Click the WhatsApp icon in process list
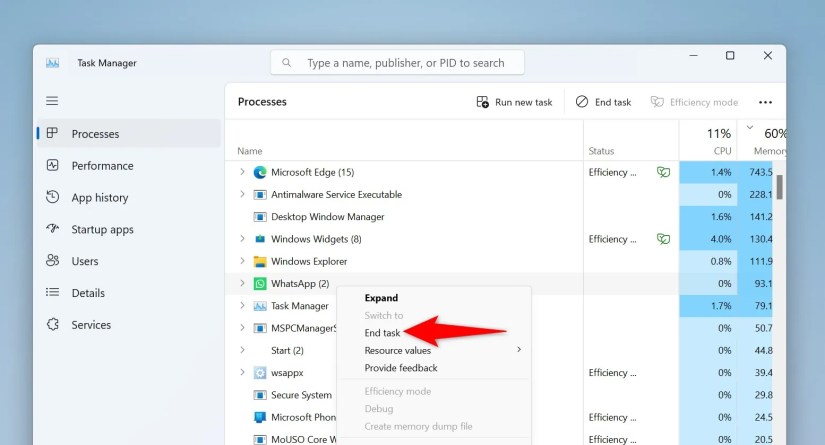 [260, 284]
